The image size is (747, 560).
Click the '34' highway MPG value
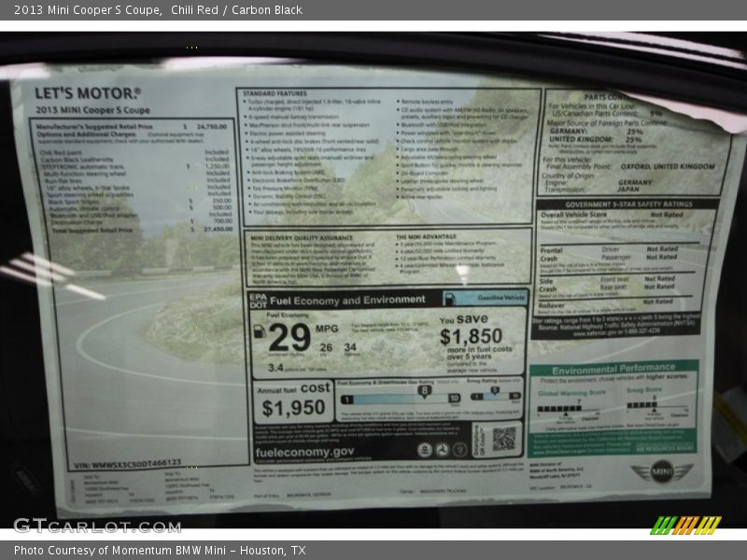tap(350, 347)
